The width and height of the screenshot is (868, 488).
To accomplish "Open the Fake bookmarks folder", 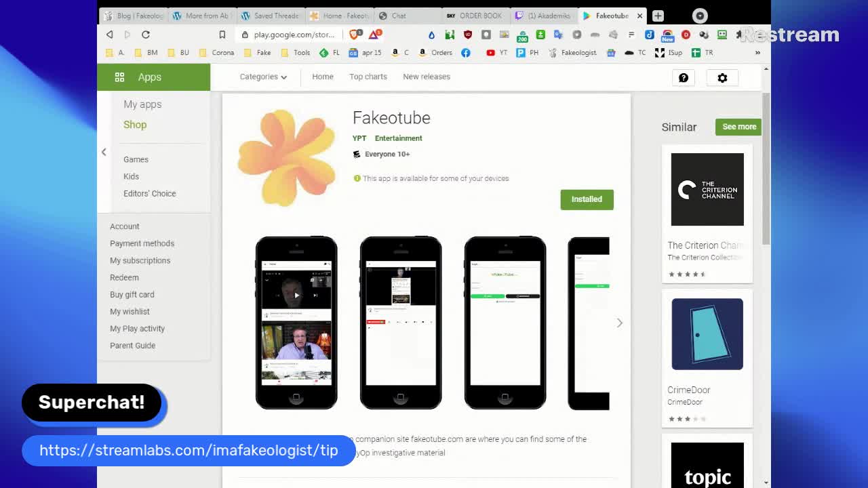I will [x=258, y=52].
